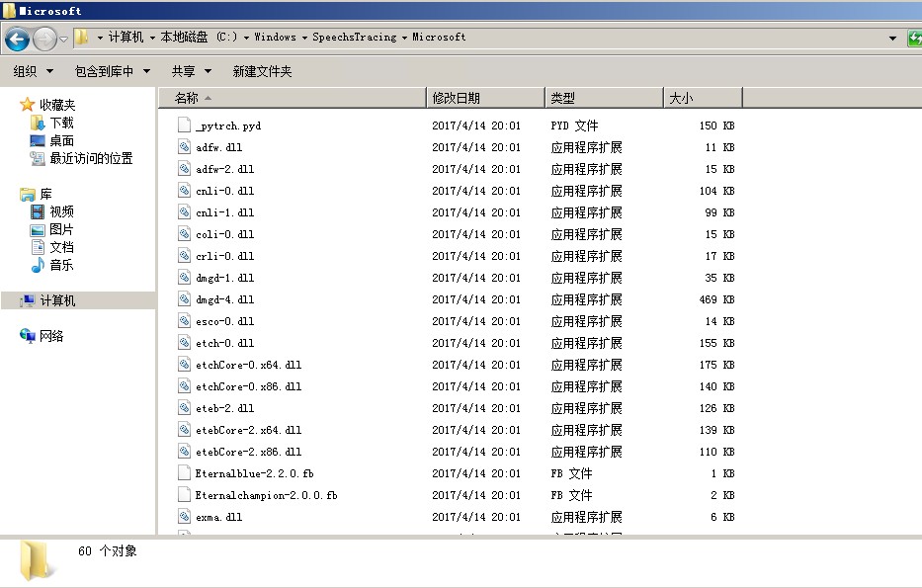Go to Windows folder in breadcrumb
The image size is (922, 588).
pyautogui.click(x=275, y=37)
